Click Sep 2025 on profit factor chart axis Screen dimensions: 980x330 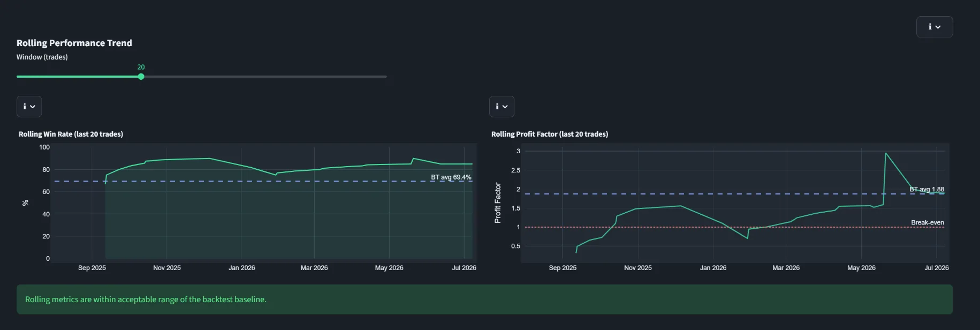tap(563, 268)
